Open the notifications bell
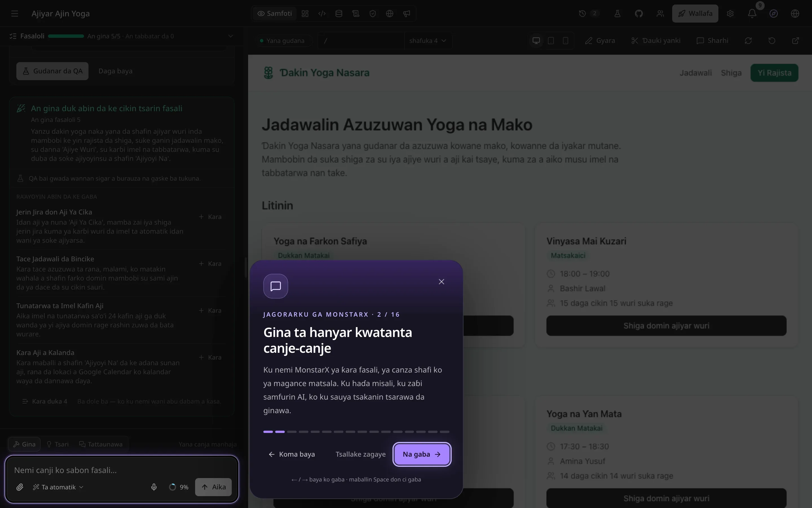Viewport: 812px width, 508px height. pyautogui.click(x=752, y=14)
